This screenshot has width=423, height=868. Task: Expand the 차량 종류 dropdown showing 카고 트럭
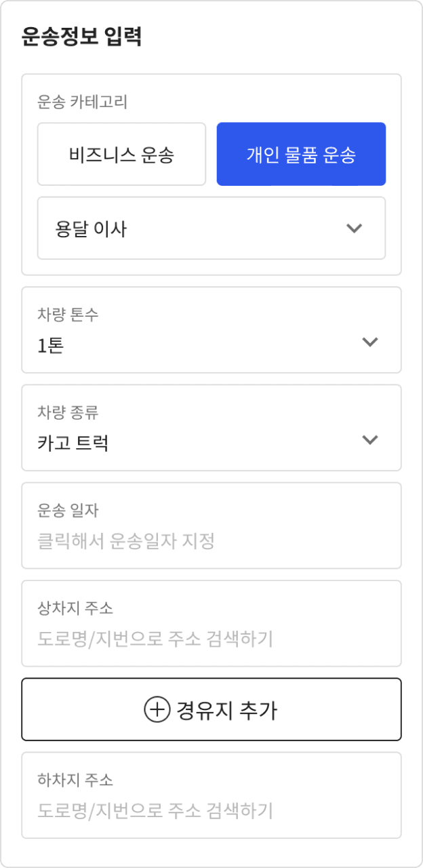pyautogui.click(x=211, y=428)
